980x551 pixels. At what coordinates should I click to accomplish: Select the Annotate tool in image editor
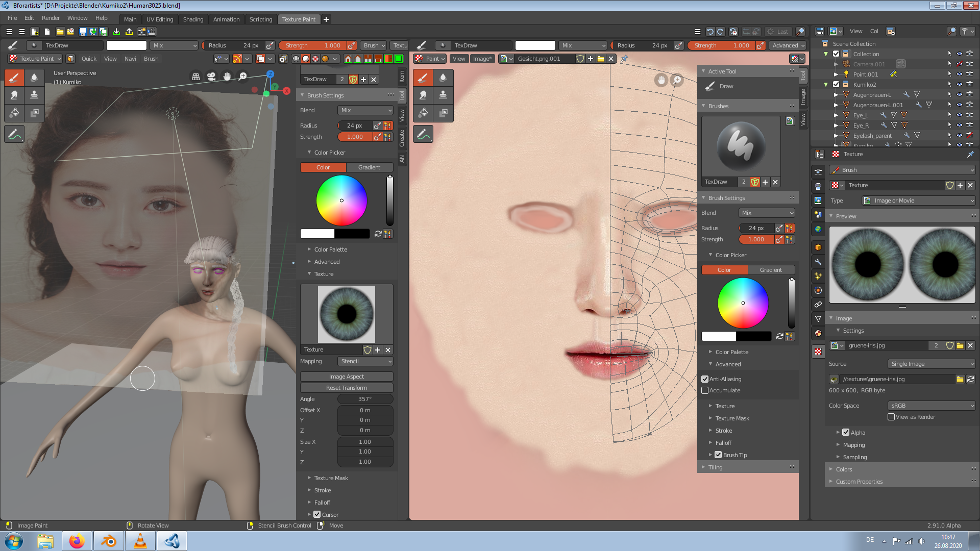[x=423, y=135]
